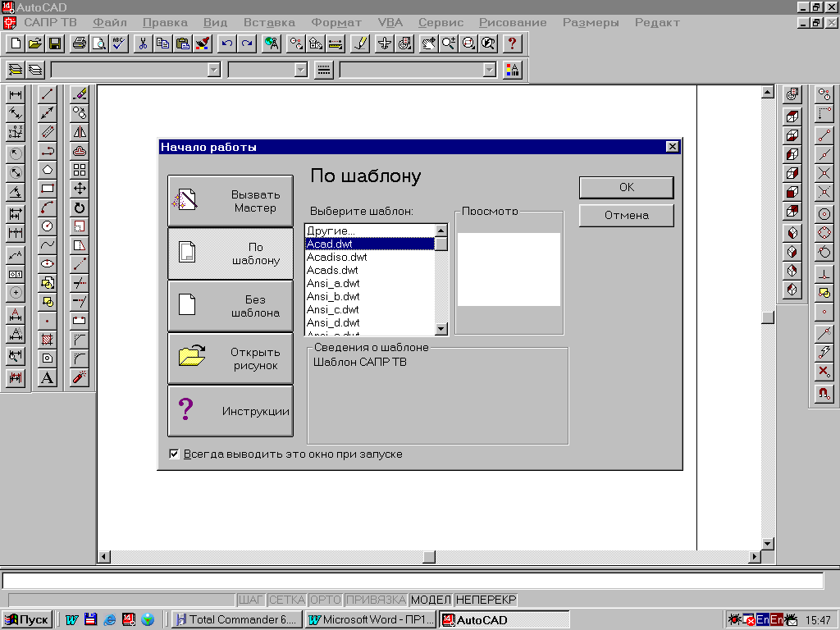Toggle 'Всегда выводить это окно при запуске' checkbox
840x630 pixels.
pos(174,454)
